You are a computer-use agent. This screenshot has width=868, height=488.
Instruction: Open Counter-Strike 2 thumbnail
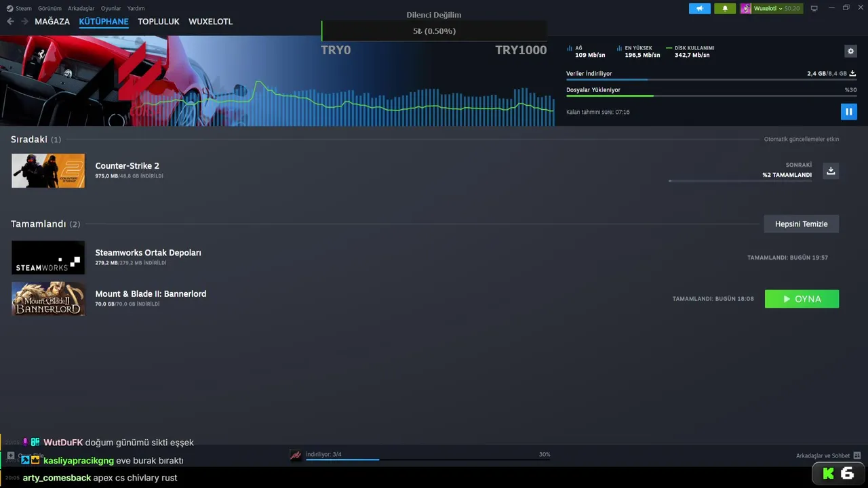48,171
